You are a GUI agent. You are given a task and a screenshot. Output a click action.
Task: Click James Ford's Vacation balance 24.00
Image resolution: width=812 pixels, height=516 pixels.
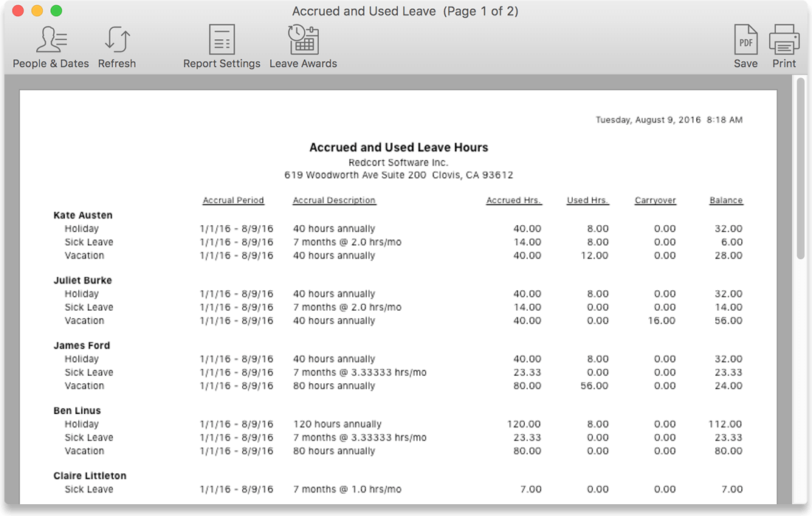click(729, 387)
